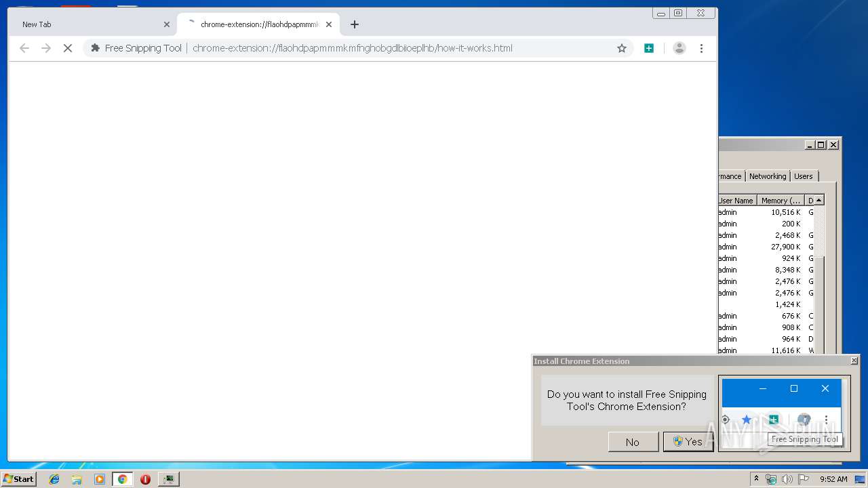Select the 27,900 K process row
This screenshot has height=488, width=868.
point(766,247)
